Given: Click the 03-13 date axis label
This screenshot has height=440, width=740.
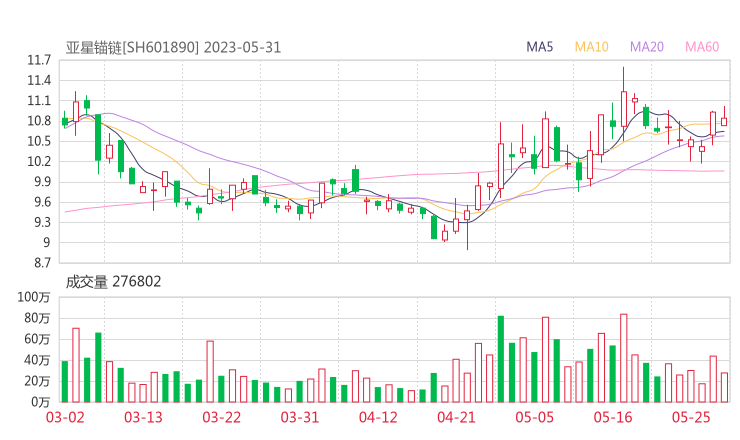Looking at the screenshot, I should pyautogui.click(x=143, y=417).
